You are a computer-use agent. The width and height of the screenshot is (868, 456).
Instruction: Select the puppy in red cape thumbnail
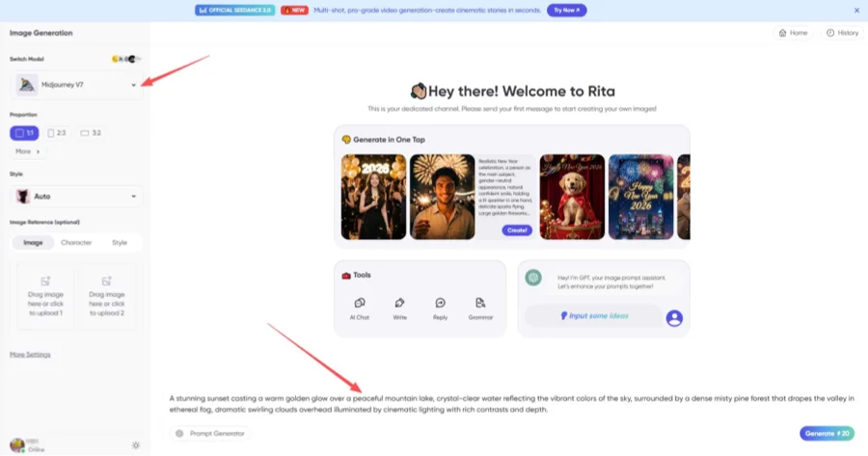(x=572, y=197)
